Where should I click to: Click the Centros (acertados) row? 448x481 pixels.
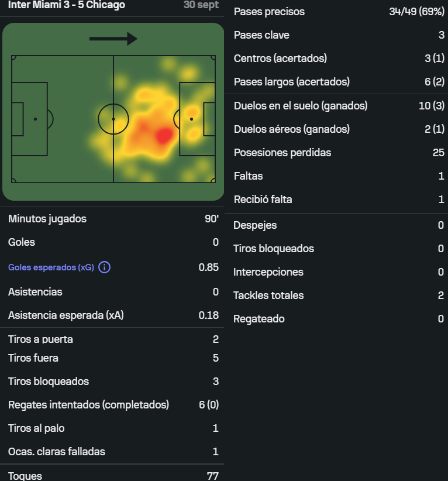coord(339,59)
